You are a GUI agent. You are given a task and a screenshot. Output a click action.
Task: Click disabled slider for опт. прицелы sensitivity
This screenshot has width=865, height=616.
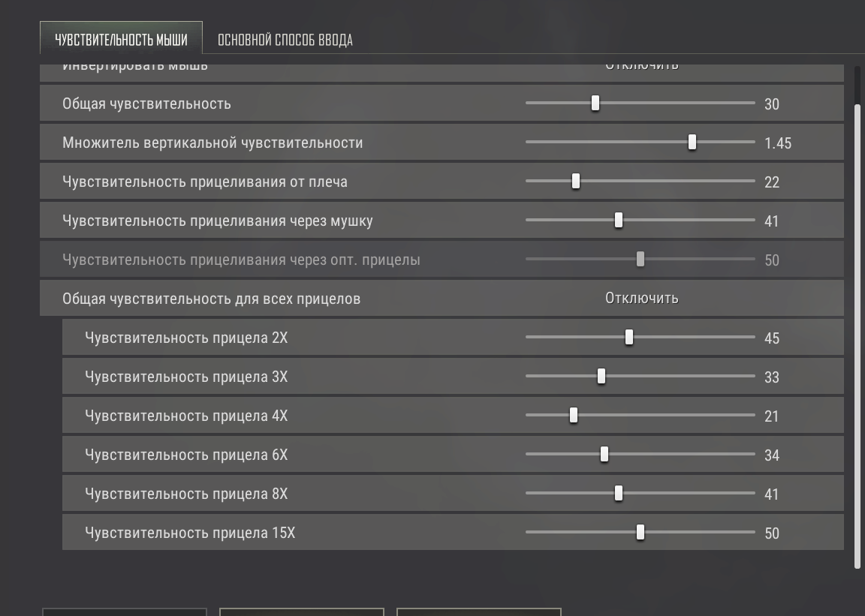640,259
